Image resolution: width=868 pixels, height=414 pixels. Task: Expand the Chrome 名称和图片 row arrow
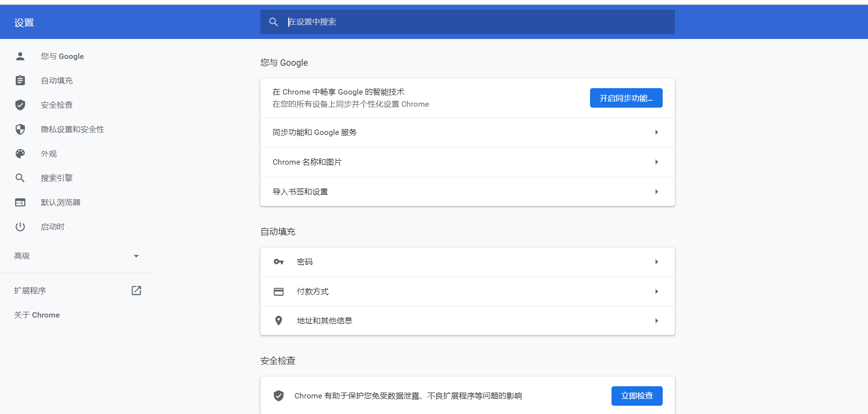657,162
